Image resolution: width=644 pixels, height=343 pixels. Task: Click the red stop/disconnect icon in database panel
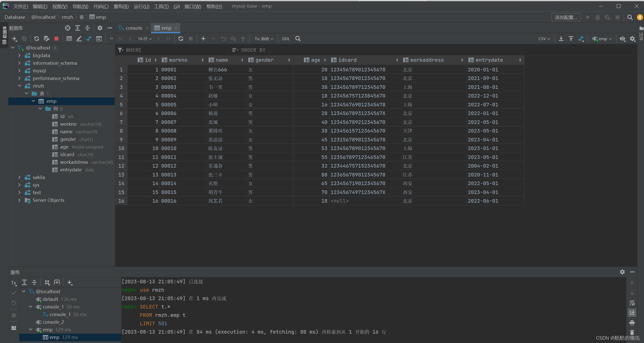click(x=56, y=39)
